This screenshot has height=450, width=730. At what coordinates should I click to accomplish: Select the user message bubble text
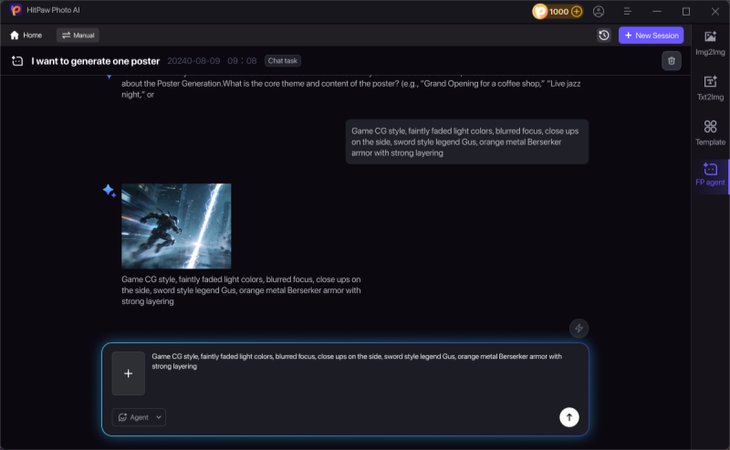pyautogui.click(x=467, y=142)
